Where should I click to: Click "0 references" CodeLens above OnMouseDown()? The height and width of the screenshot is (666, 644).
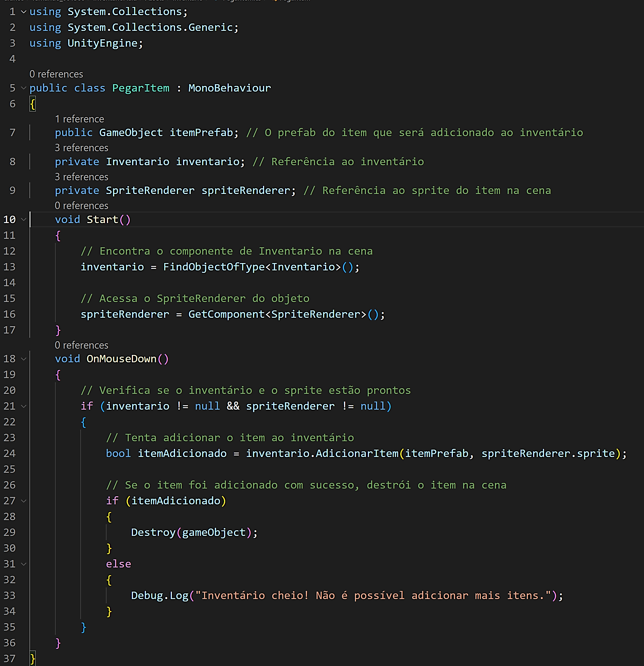81,345
